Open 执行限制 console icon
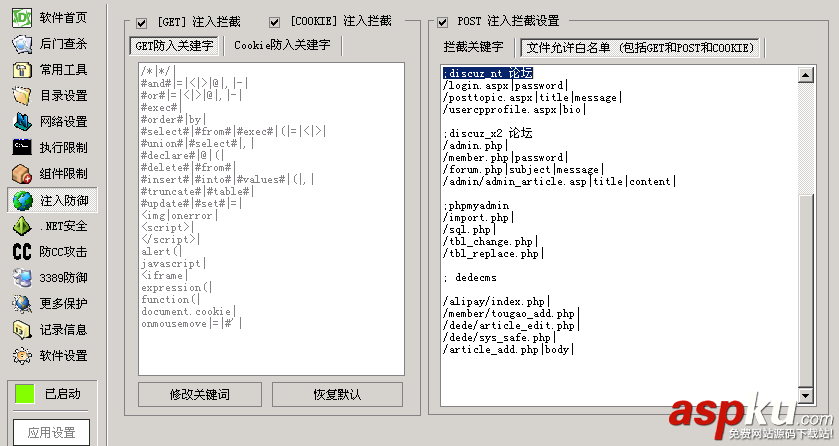The image size is (839, 446). click(22, 147)
